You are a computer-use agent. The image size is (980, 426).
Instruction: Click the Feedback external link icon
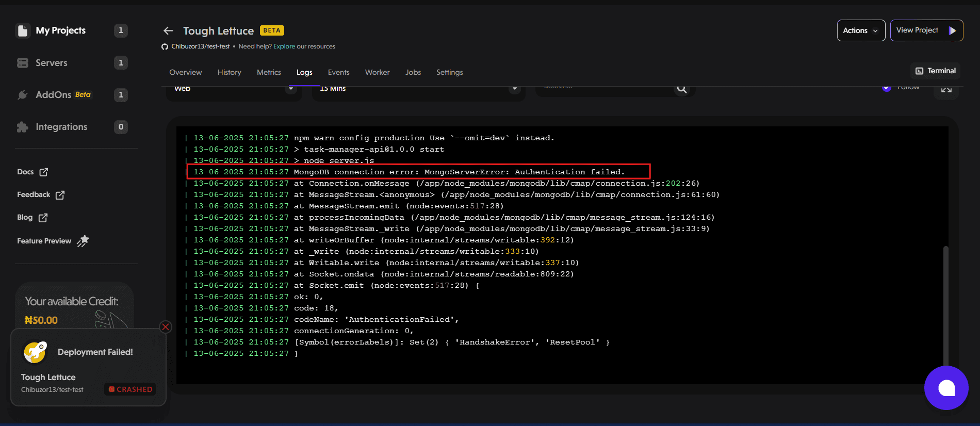(60, 195)
